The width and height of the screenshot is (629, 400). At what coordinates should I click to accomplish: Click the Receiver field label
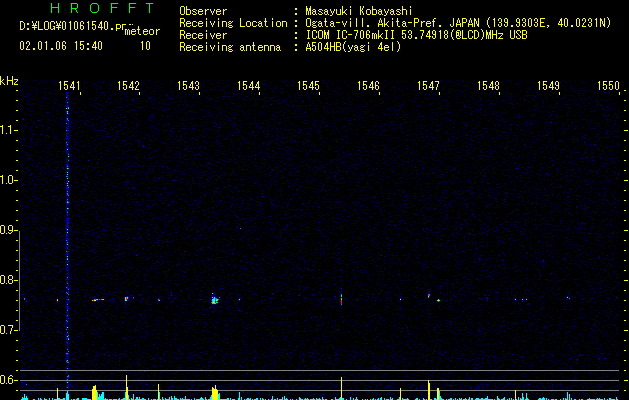coord(203,35)
